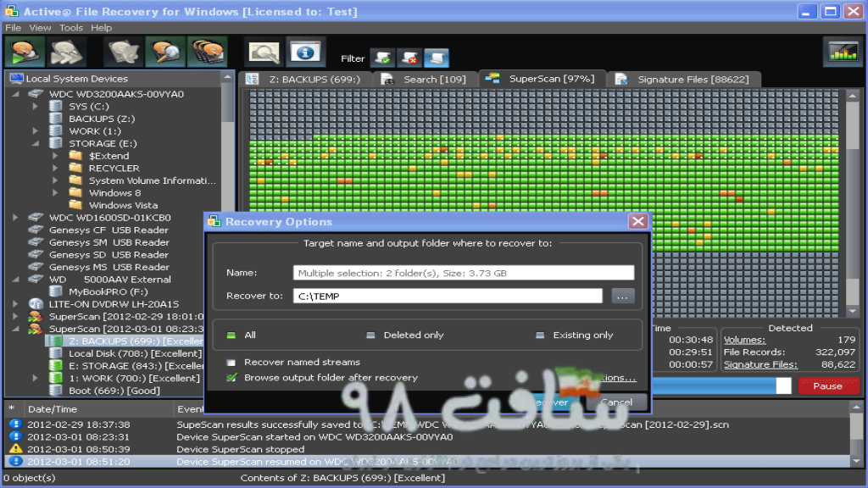Click the MyBookPRO (F:) volume icon
The width and height of the screenshot is (868, 488).
[x=55, y=291]
